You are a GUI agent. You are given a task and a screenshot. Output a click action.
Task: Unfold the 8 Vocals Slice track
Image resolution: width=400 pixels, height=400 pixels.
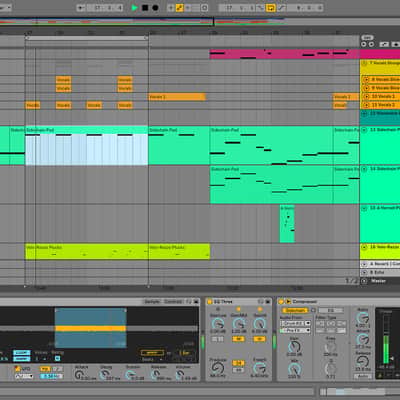pos(366,79)
